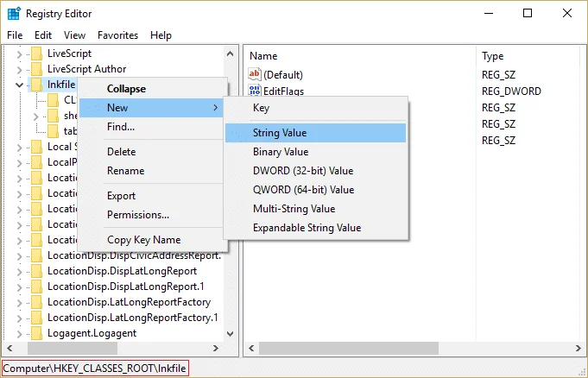Screen dimensions: 588x378
Task: Select the (Default) string value icon
Action: 255,74
